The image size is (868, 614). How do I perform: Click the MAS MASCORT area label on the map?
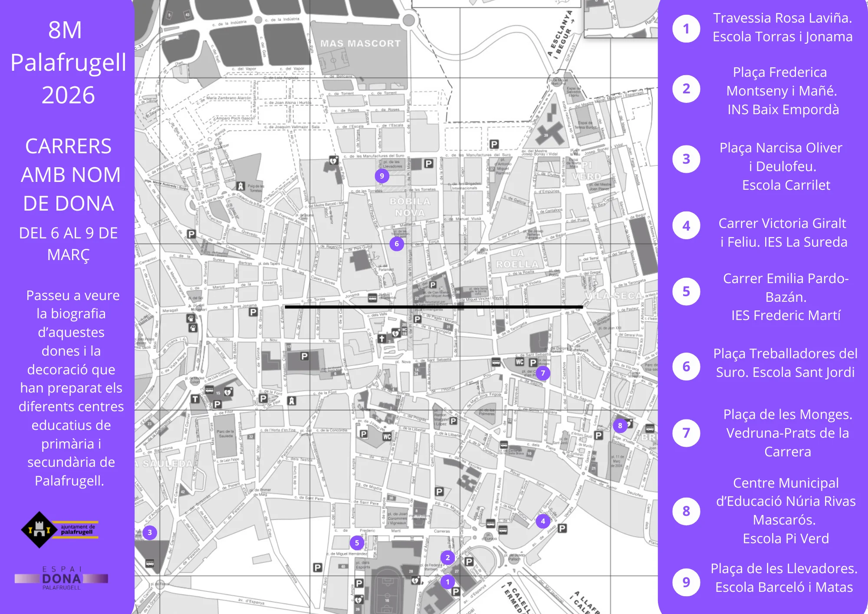(x=360, y=43)
